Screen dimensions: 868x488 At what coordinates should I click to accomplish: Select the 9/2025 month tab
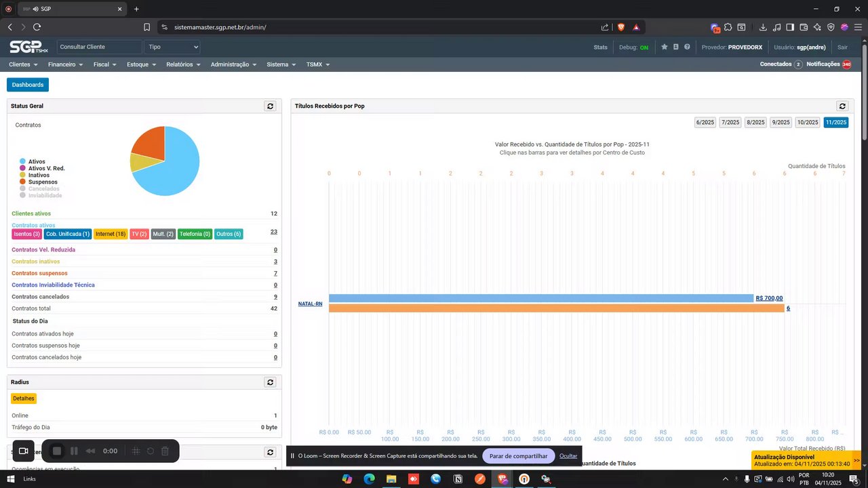coord(781,122)
